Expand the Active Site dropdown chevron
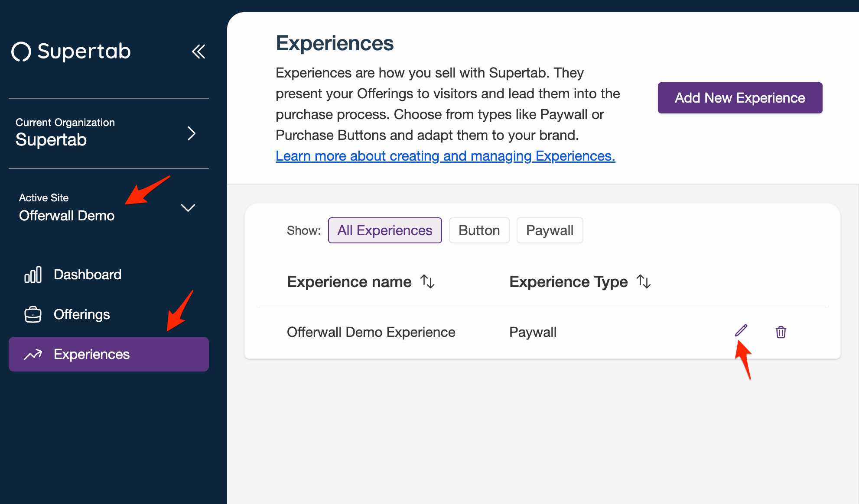The image size is (859, 504). click(188, 208)
